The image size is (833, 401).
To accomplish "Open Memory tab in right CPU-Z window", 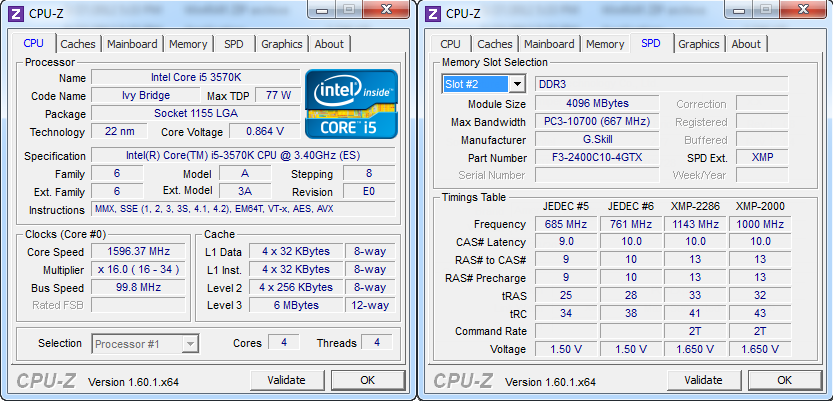I will [605, 44].
